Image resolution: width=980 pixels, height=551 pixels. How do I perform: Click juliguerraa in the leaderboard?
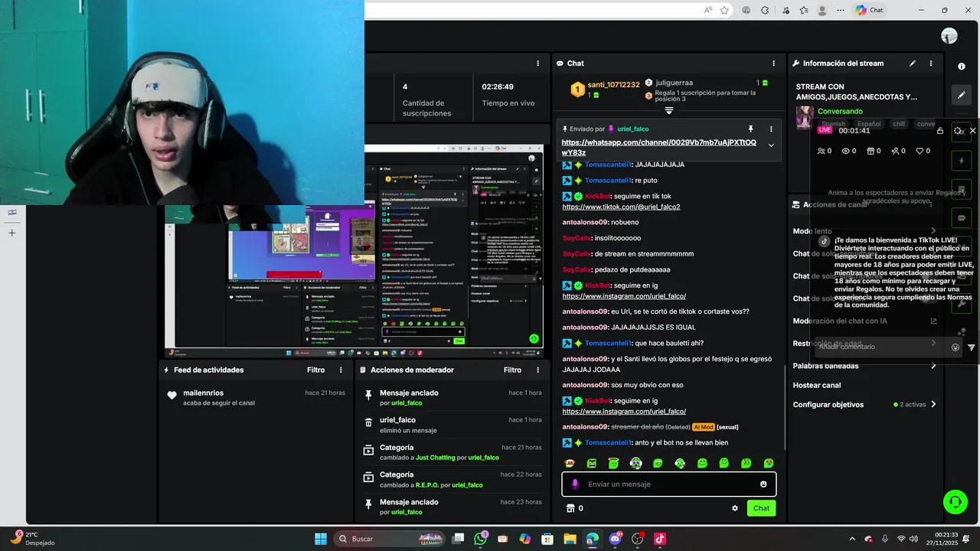pyautogui.click(x=674, y=83)
